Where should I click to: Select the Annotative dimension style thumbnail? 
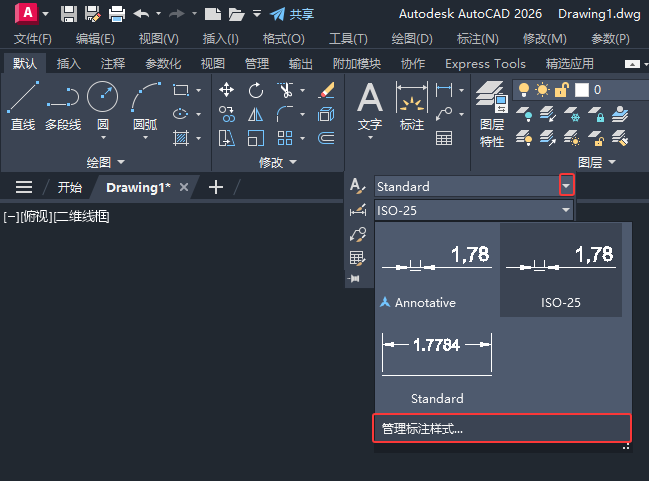click(x=437, y=270)
